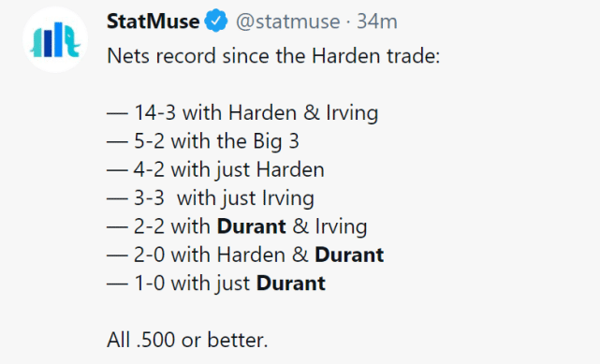600x364 pixels.
Task: Click the blue bars in StatMuse logo
Action: click(53, 39)
